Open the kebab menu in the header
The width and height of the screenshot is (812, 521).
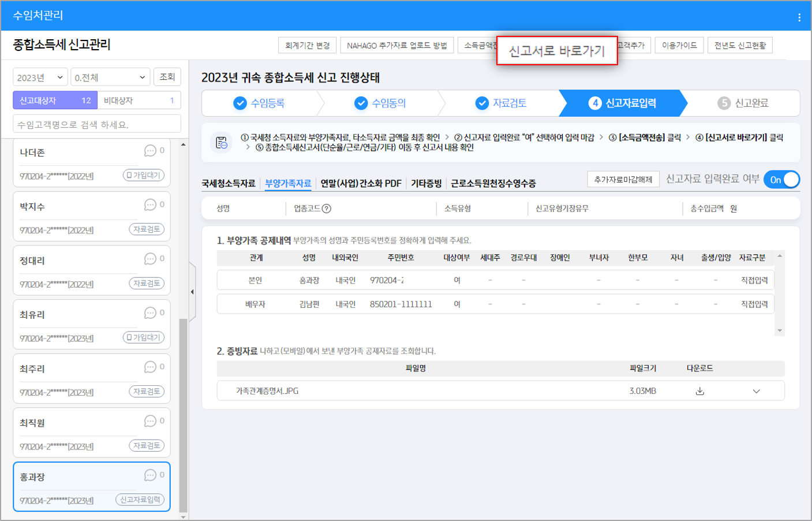(799, 17)
